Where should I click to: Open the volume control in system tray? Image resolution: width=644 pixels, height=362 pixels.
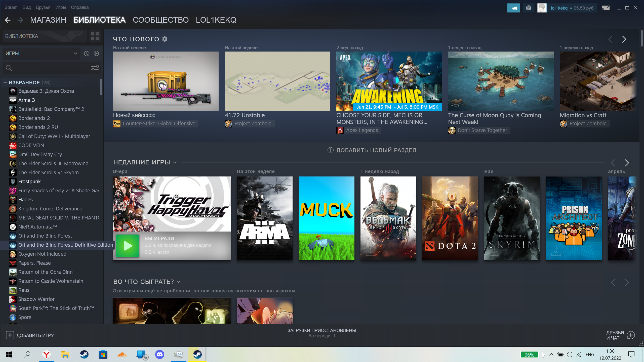569,354
